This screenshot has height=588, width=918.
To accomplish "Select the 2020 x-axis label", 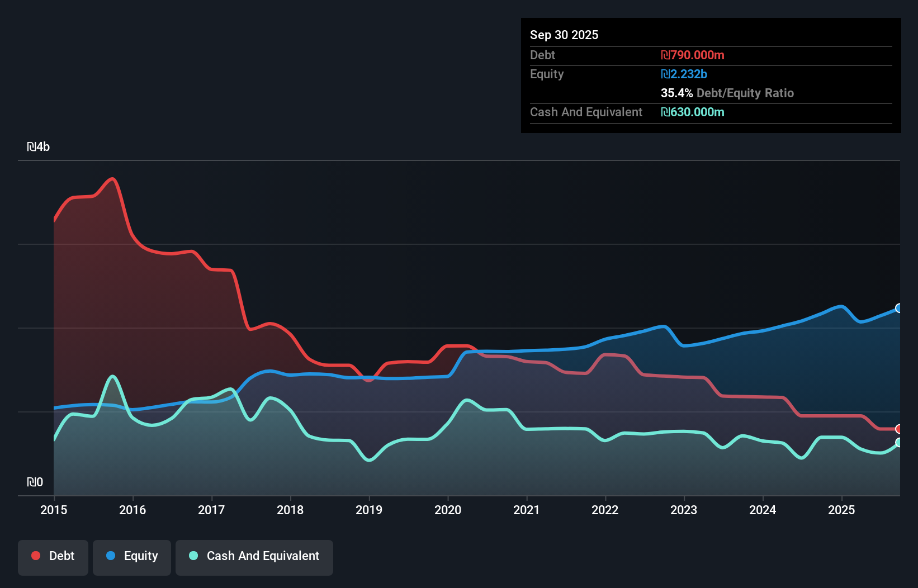I will coord(448,510).
